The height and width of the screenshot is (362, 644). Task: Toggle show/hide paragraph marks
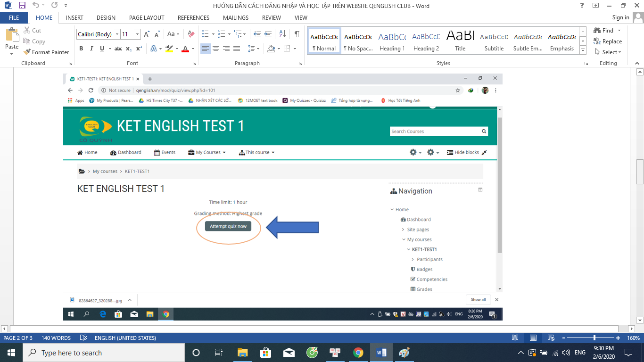click(x=297, y=34)
